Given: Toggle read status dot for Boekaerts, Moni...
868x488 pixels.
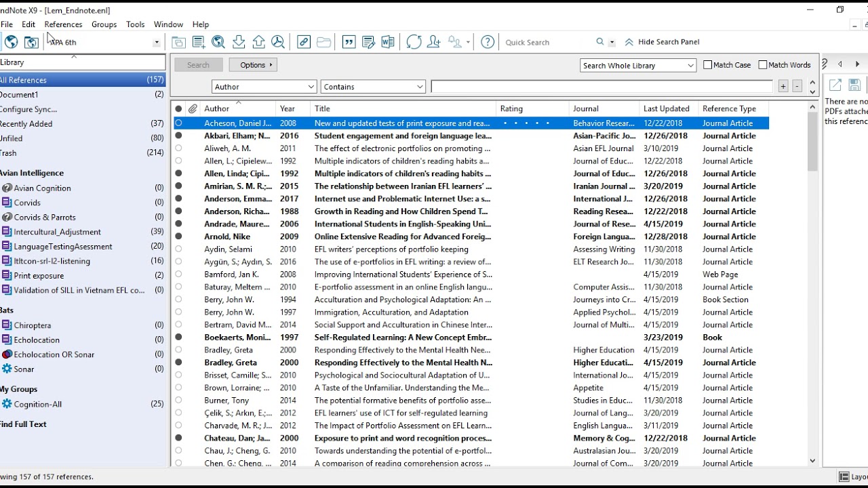Looking at the screenshot, I should tap(178, 338).
